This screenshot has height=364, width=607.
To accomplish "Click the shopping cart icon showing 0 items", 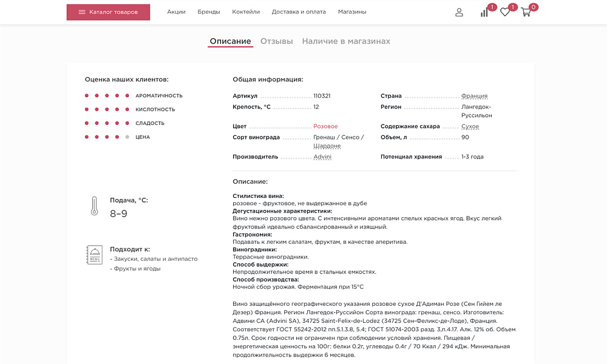I will click(x=526, y=12).
